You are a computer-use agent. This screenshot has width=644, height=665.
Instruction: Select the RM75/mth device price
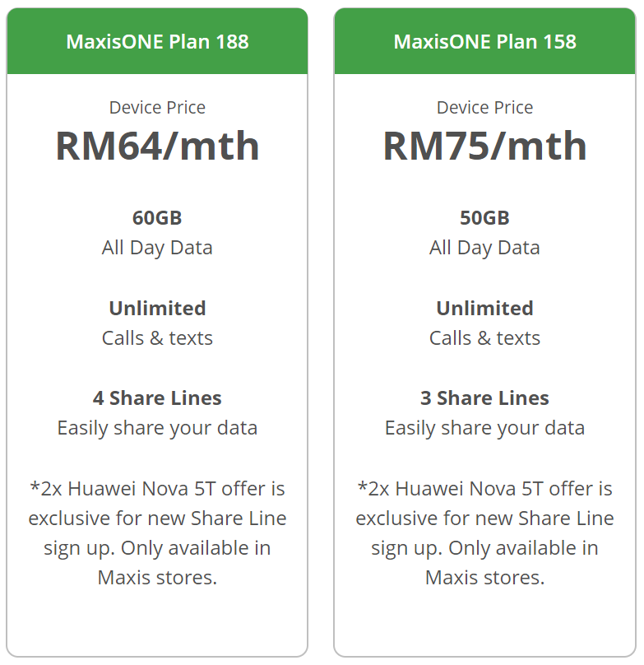click(x=484, y=146)
